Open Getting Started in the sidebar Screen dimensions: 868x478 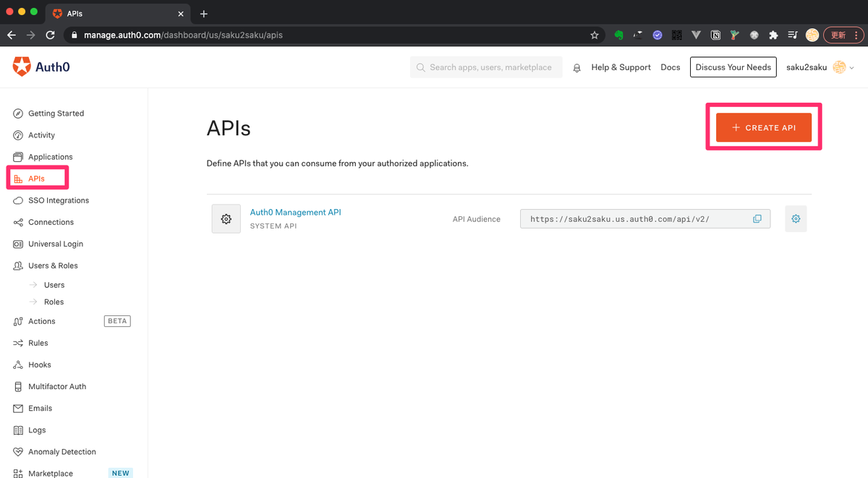click(x=48, y=114)
